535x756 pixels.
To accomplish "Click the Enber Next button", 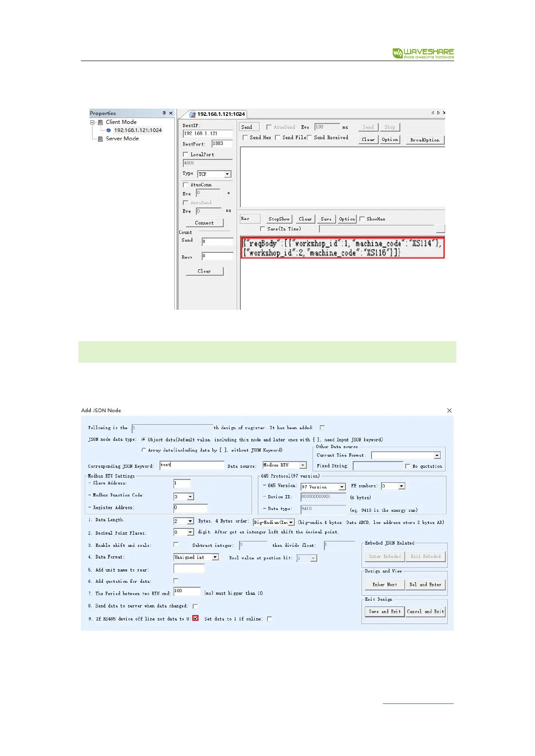I will tap(385, 585).
